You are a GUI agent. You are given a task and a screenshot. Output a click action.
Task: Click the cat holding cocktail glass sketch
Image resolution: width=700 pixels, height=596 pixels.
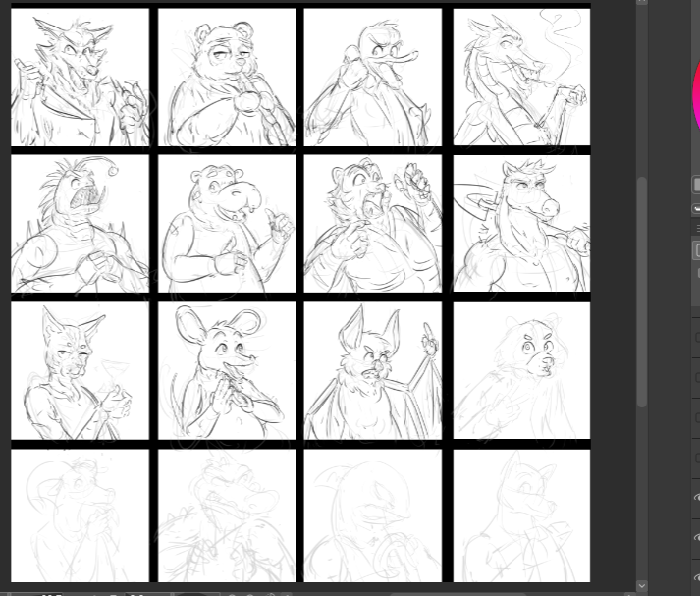coord(80,371)
